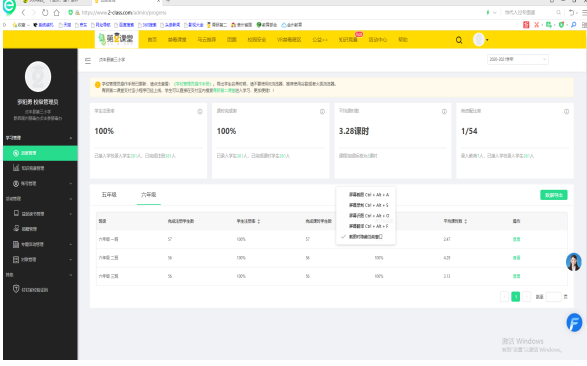Image resolution: width=587 pixels, height=366 pixels.
Task: Click the green view link in the 六年级二班 row
Action: tap(517, 258)
